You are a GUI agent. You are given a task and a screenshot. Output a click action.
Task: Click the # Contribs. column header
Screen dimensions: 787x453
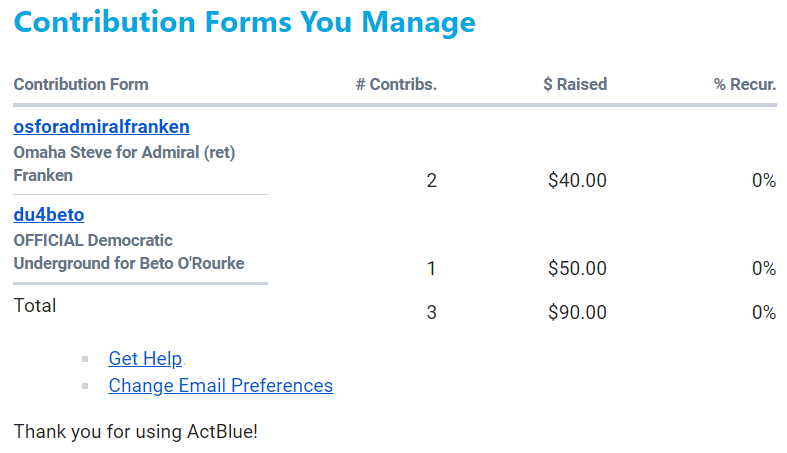(396, 85)
